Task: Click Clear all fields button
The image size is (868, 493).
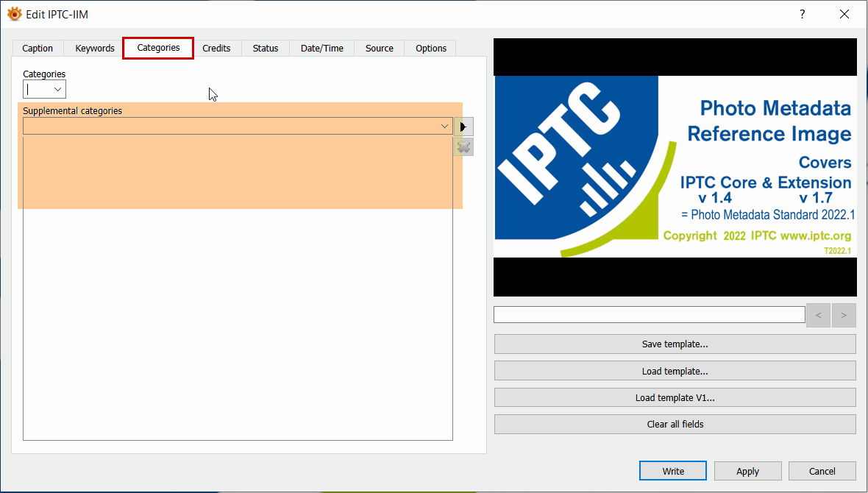Action: coord(675,425)
